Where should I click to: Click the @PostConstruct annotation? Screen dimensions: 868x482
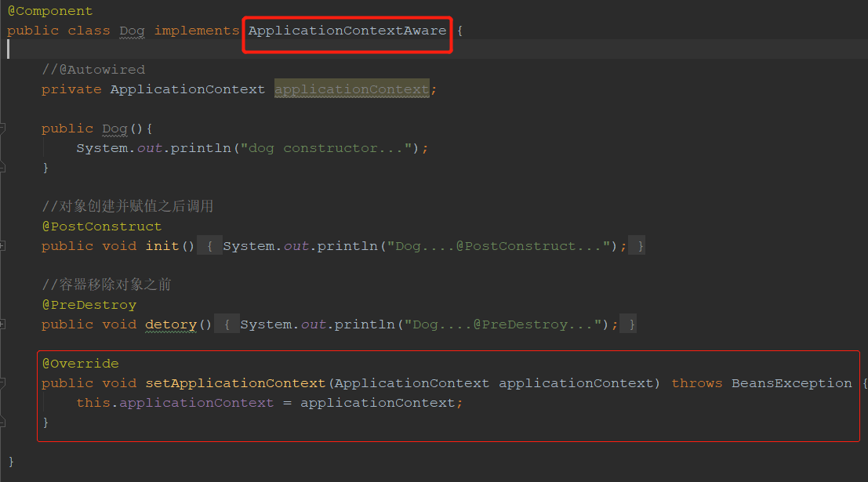tap(102, 227)
